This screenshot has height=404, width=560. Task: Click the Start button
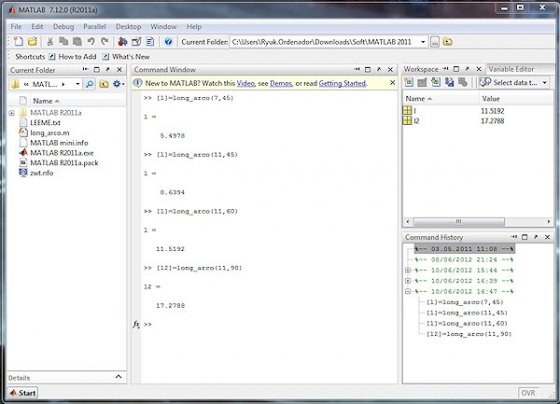[23, 393]
